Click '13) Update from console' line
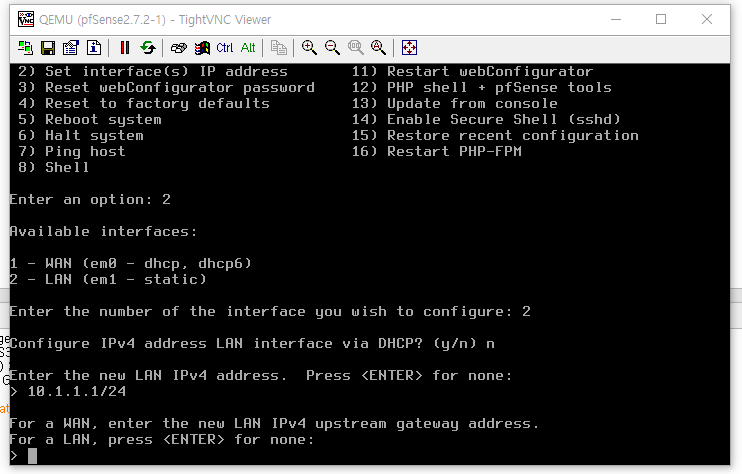 pos(454,104)
